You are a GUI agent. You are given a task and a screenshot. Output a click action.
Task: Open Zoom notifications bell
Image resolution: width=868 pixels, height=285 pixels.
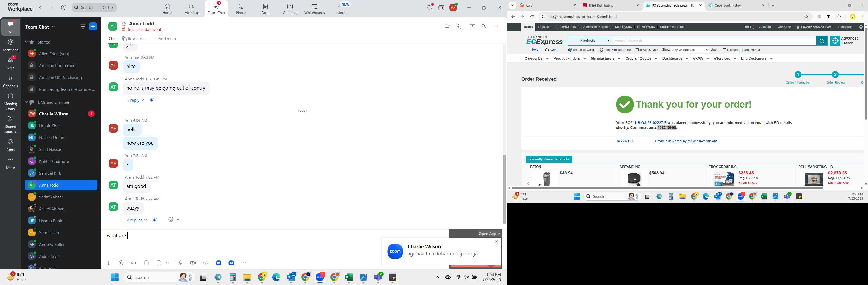(x=429, y=7)
